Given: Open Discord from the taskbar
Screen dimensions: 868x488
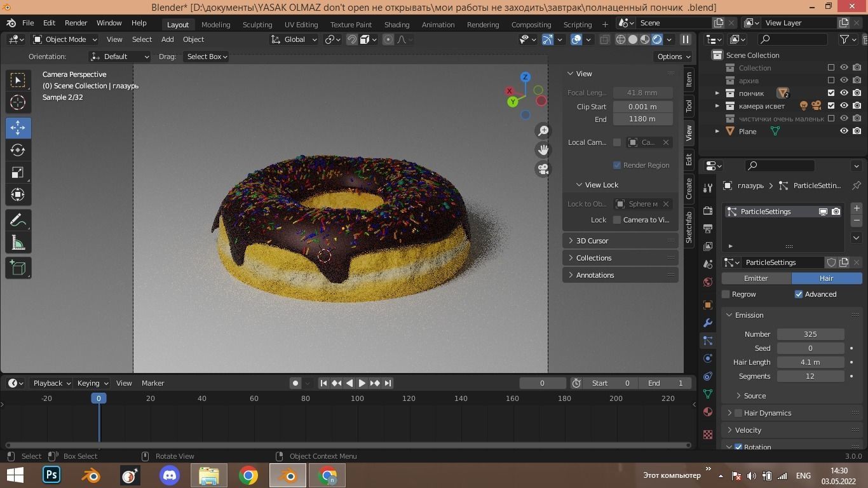Looking at the screenshot, I should point(170,475).
